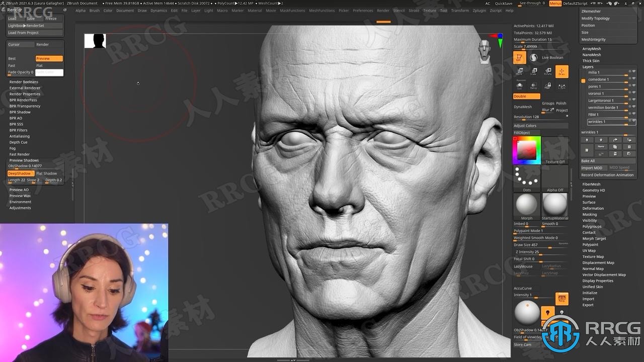Open the Preferences menu
The width and height of the screenshot is (644, 362).
[363, 11]
